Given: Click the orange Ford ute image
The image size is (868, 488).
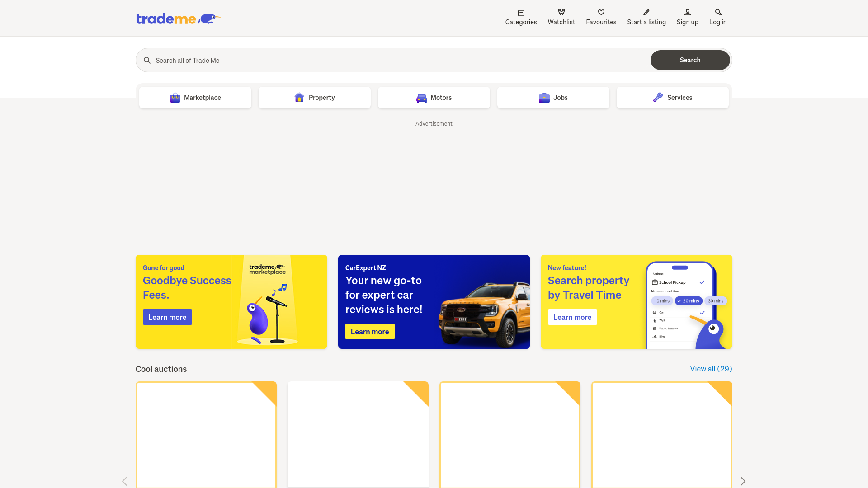Looking at the screenshot, I should pyautogui.click(x=484, y=315).
